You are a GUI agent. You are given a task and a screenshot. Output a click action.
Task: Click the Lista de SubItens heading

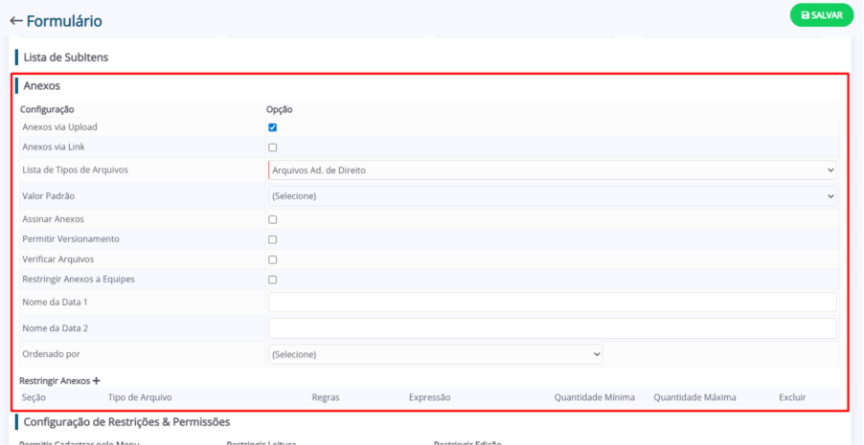click(x=66, y=57)
